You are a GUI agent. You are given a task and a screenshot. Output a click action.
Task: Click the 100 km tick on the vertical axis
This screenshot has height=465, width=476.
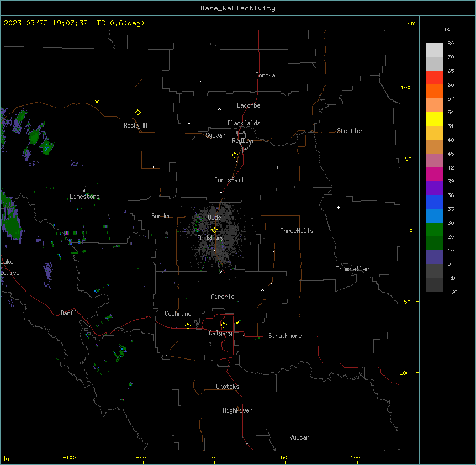click(405, 87)
